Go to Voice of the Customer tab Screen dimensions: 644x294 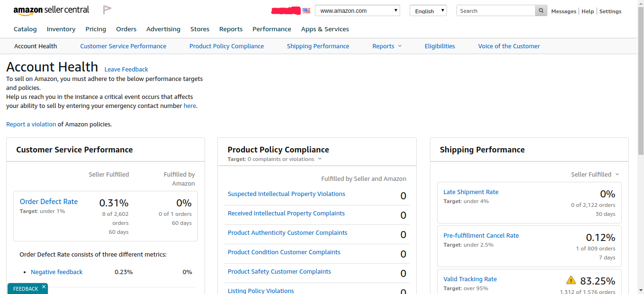(x=509, y=46)
